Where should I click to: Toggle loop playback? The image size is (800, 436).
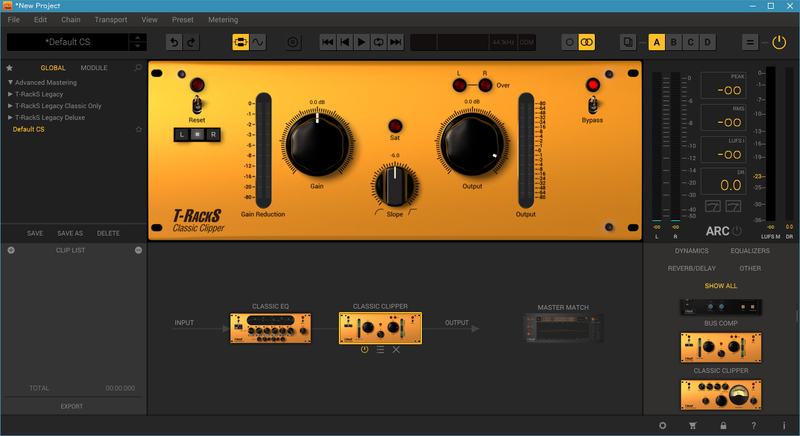(x=379, y=42)
